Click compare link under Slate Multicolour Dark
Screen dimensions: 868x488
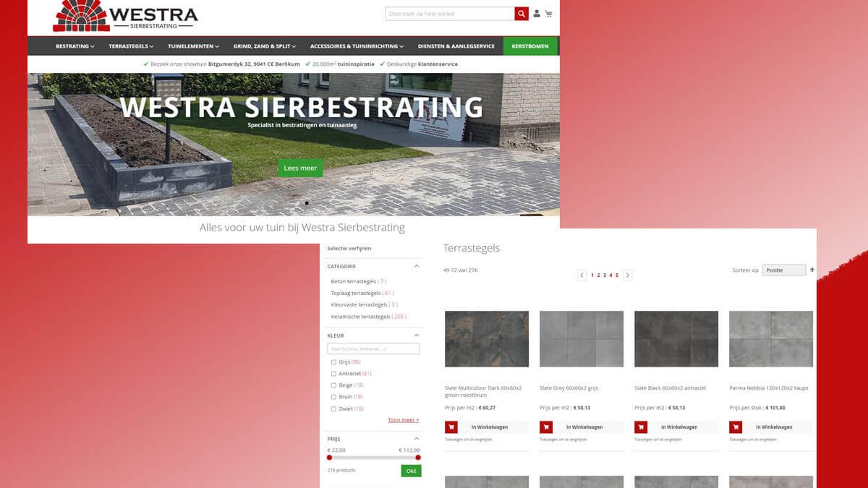468,439
